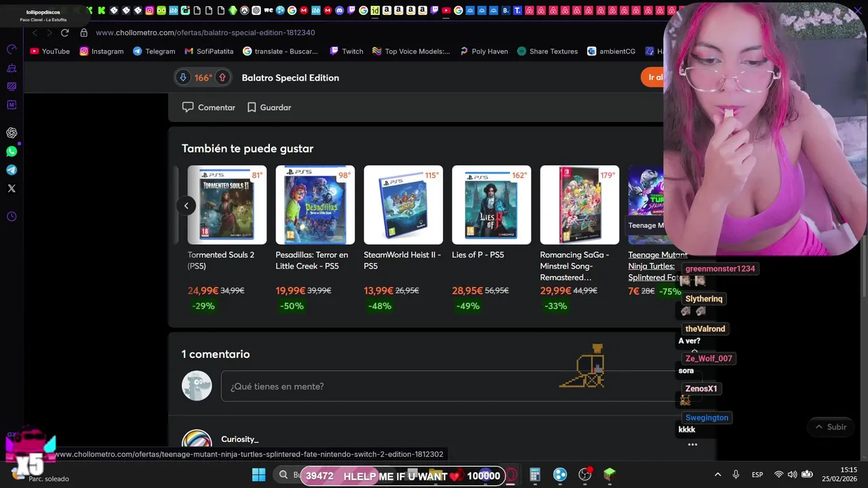Click the orange Ir al chollo button
Image resolution: width=868 pixels, height=488 pixels.
653,77
